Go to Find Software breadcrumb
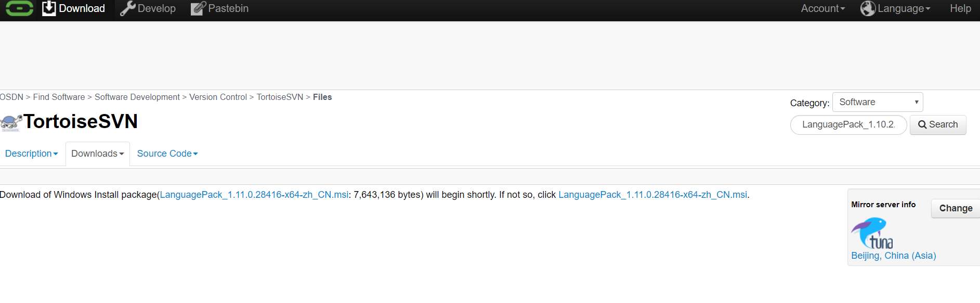The width and height of the screenshot is (980, 303). (x=59, y=97)
